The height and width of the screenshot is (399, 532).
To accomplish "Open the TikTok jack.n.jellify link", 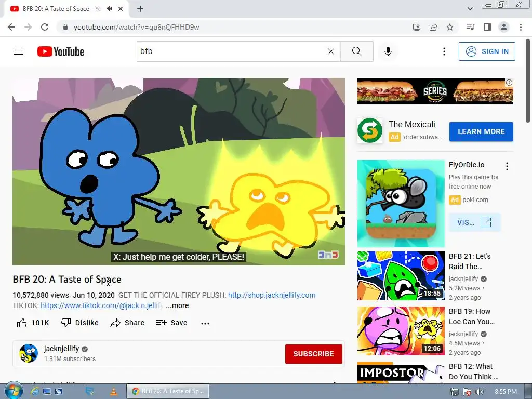I will click(101, 305).
